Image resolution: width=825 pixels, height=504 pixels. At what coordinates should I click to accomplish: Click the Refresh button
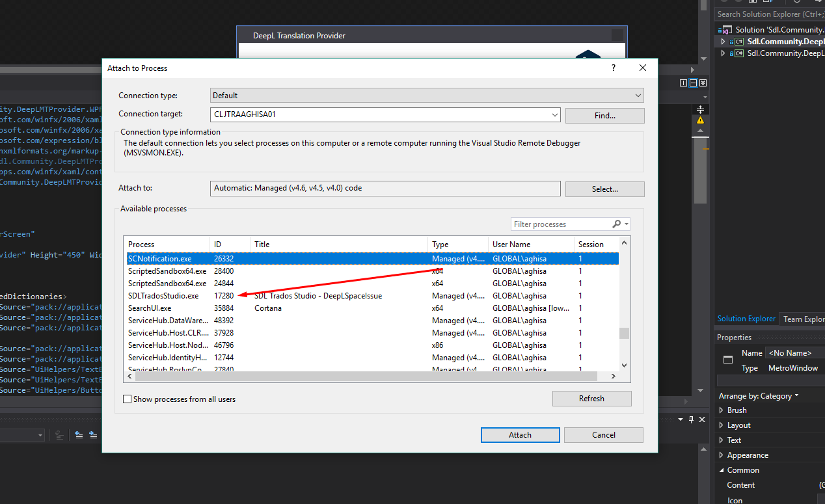coord(592,399)
